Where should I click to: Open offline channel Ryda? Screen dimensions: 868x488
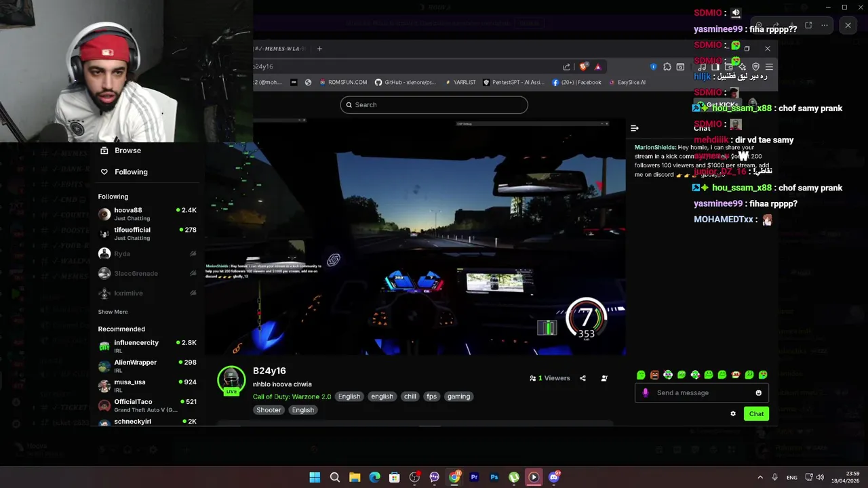[147, 253]
